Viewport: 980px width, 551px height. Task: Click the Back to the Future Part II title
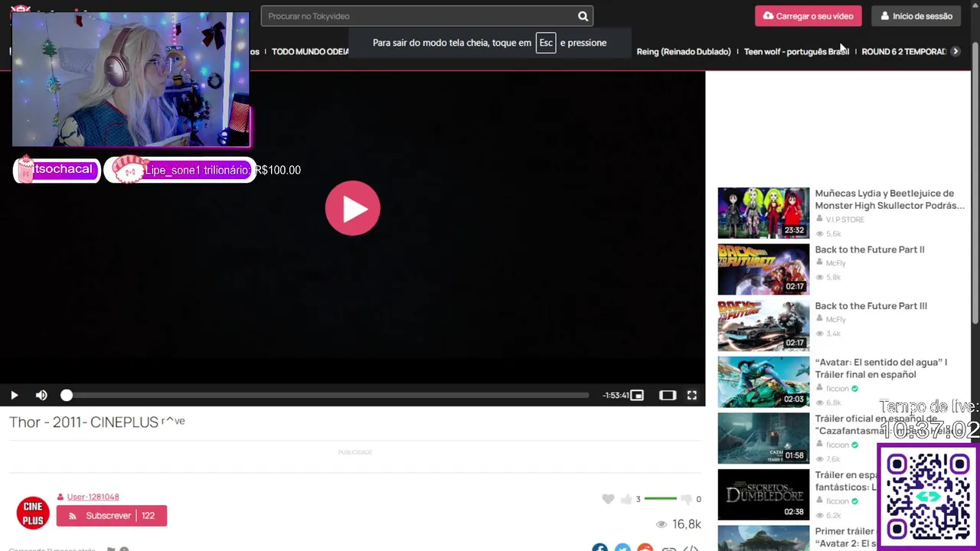click(870, 249)
